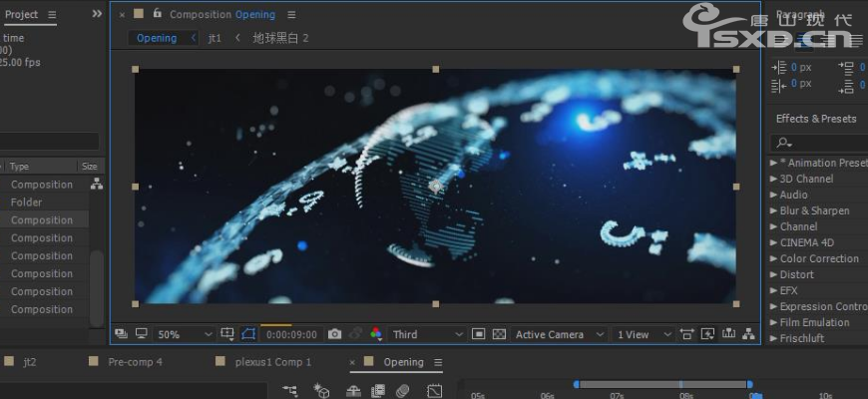868x399 pixels.
Task: Click current time 0:00:09:00 display
Action: [291, 334]
